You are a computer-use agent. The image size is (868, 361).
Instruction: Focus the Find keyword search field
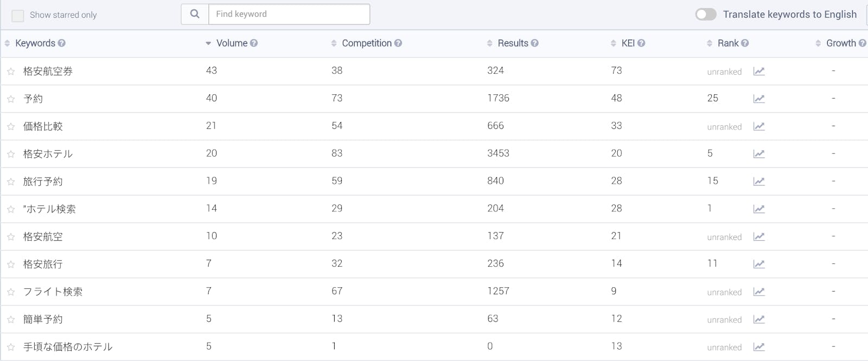[289, 14]
